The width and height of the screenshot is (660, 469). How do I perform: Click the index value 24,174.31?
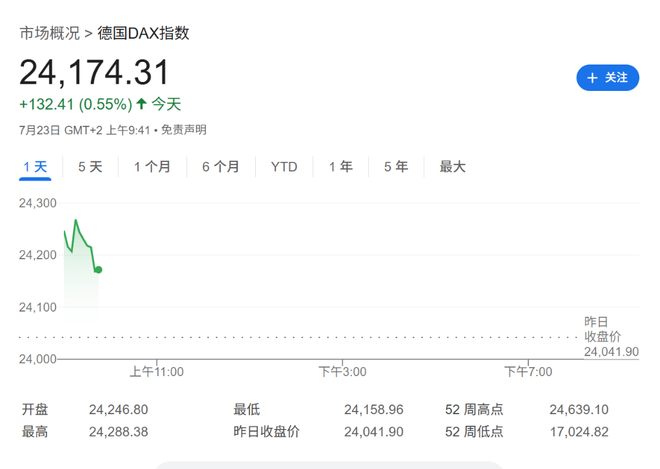(x=94, y=72)
